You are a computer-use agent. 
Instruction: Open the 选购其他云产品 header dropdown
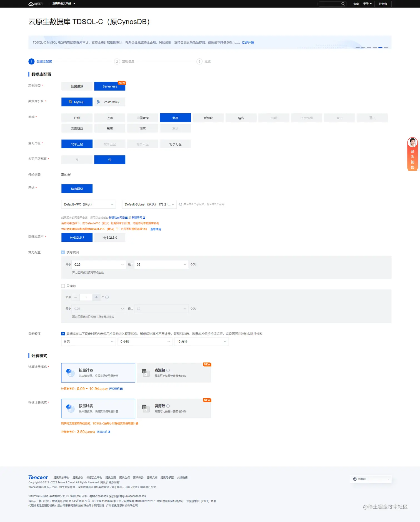(64, 4)
